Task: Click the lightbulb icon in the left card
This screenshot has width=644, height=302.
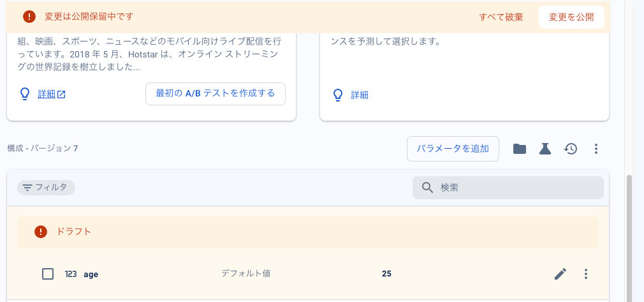Action: click(25, 94)
